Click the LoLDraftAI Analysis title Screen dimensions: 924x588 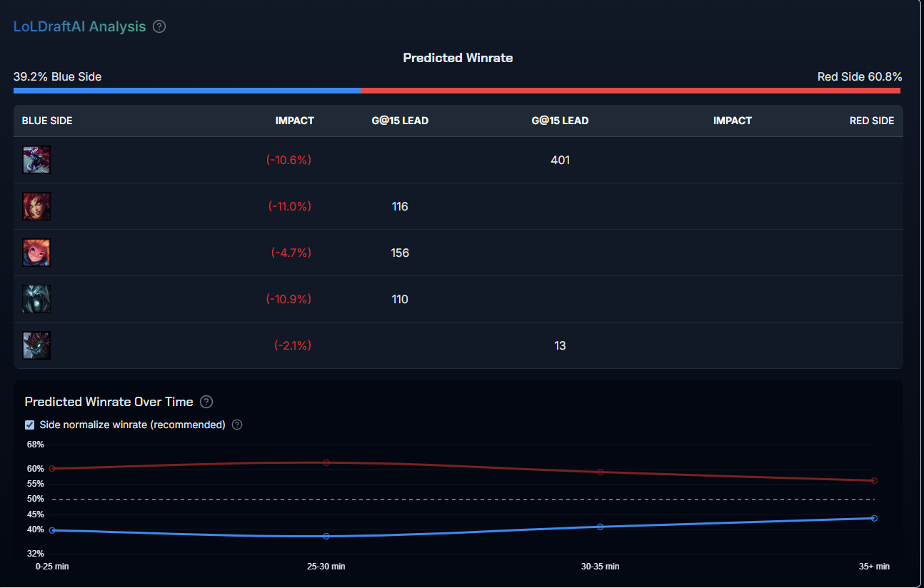pos(79,26)
